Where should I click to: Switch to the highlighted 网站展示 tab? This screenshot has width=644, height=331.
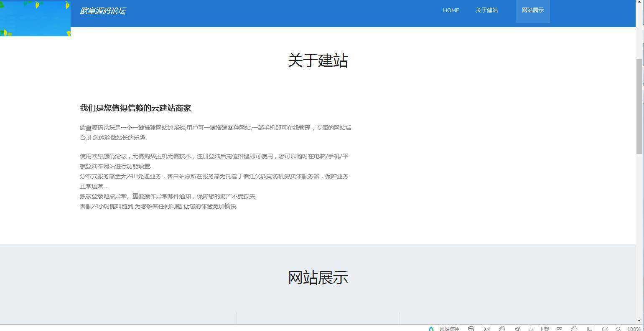point(532,10)
